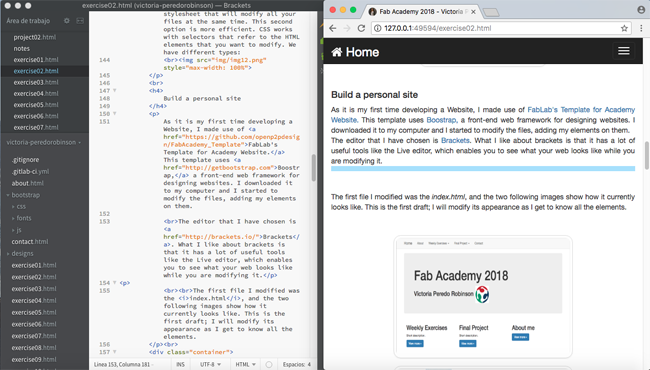The image size is (650, 370).
Task: Click the Build a personal site heading
Action: pyautogui.click(x=374, y=95)
